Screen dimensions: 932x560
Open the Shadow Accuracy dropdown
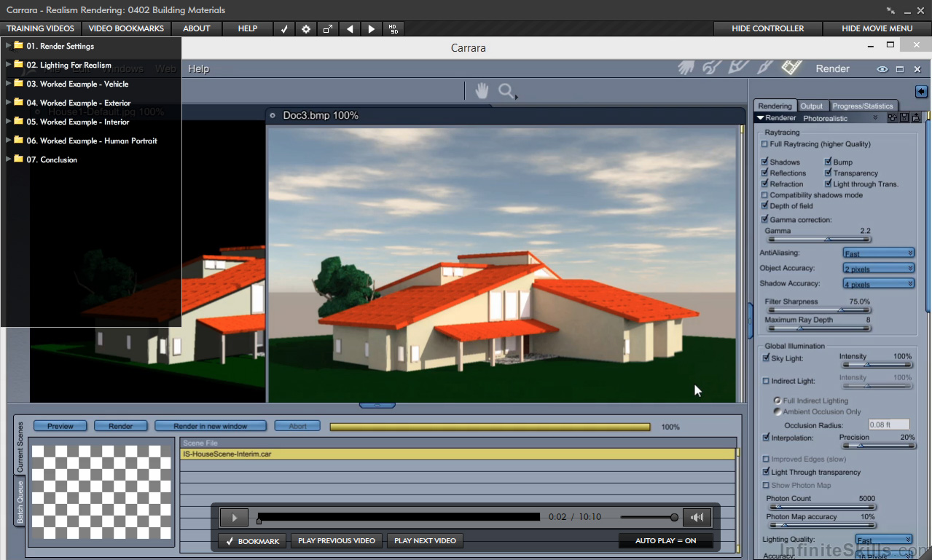coord(878,283)
